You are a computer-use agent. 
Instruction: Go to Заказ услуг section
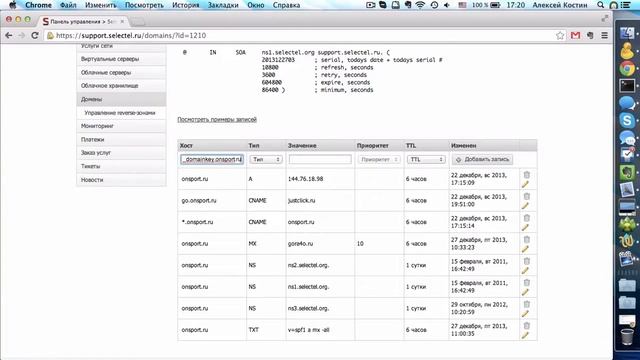point(121,153)
